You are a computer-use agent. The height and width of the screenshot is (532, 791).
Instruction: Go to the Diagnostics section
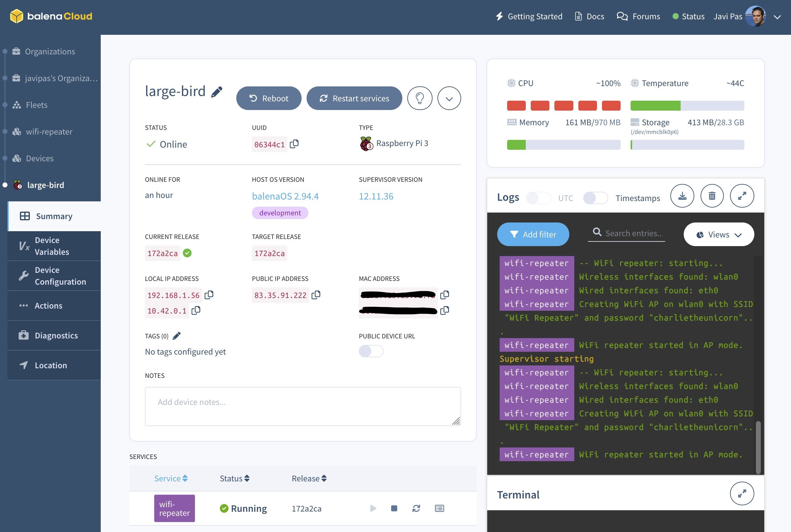point(56,335)
